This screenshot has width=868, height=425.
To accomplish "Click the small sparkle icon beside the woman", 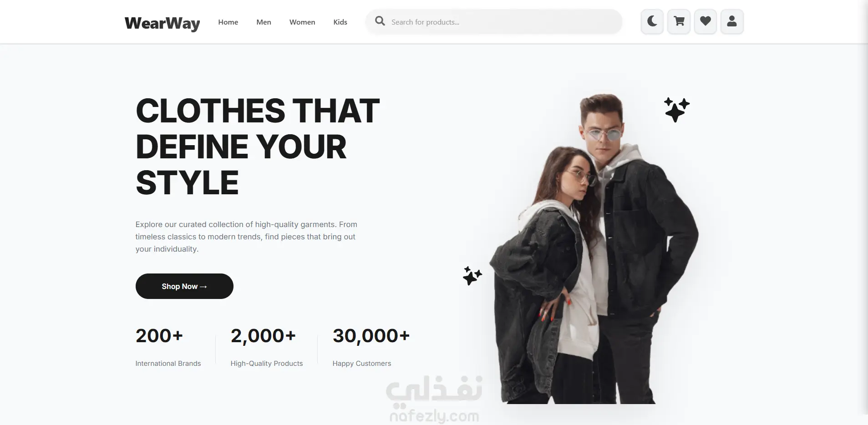I will pyautogui.click(x=472, y=276).
